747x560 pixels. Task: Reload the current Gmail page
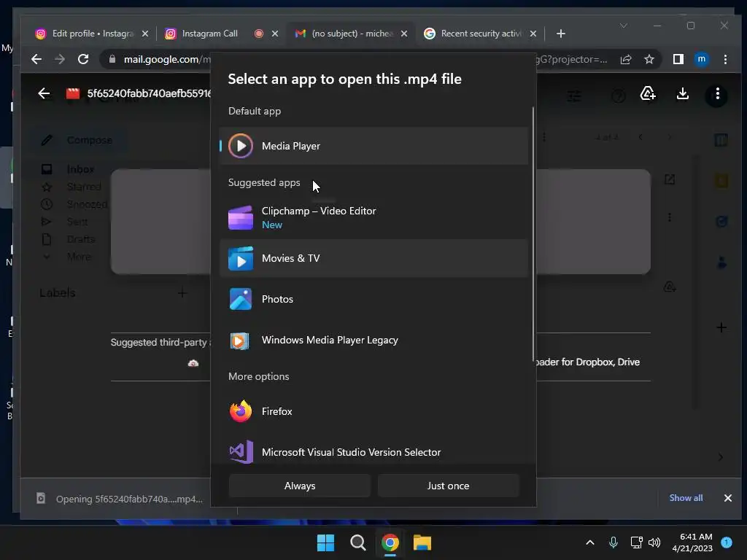pyautogui.click(x=83, y=59)
